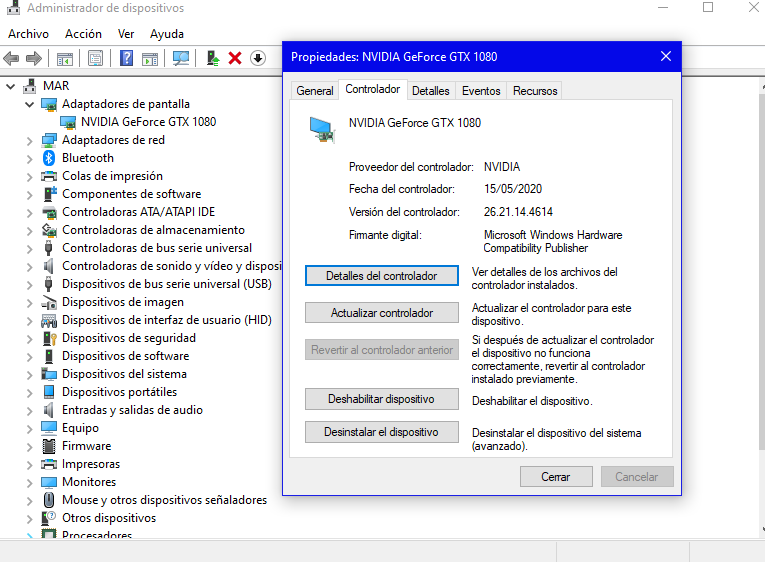Click the MAR computer root icon
765x562 pixels.
click(x=30, y=86)
